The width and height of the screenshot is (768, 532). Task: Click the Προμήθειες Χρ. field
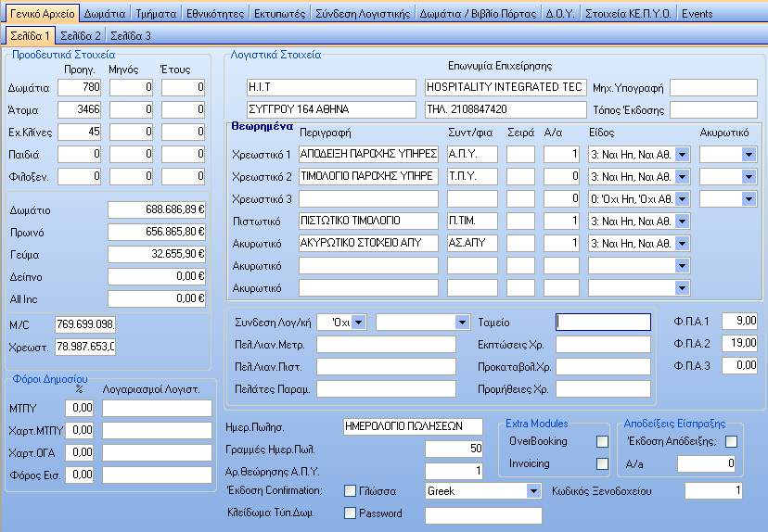[x=604, y=389]
